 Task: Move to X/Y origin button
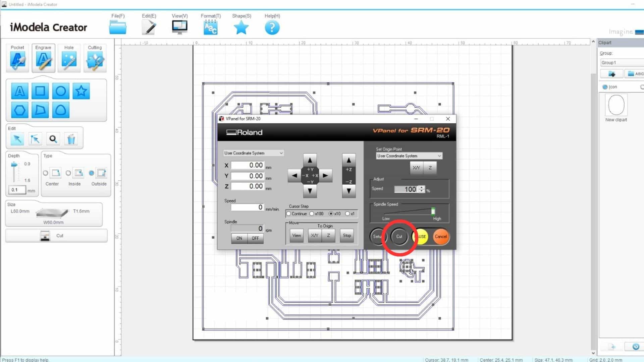pos(314,236)
